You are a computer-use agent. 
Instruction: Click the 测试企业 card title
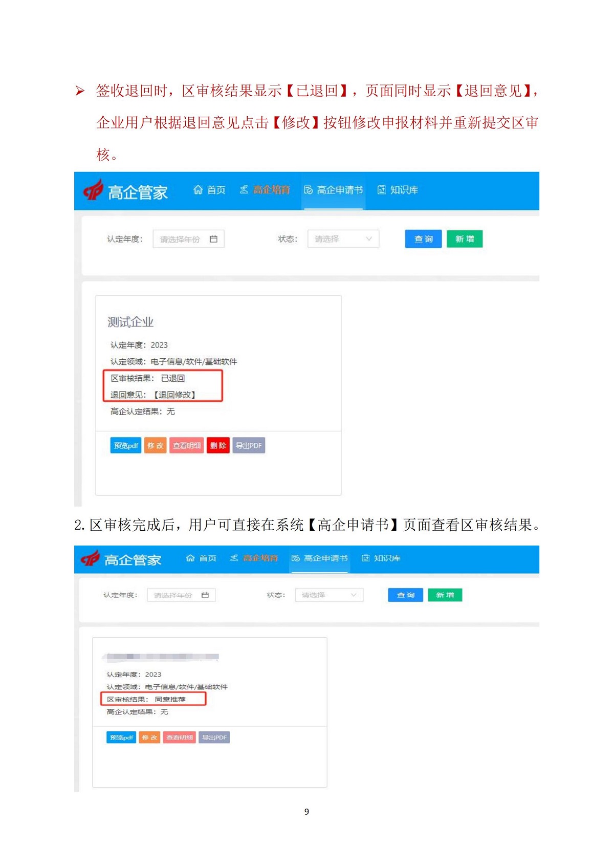(x=130, y=322)
